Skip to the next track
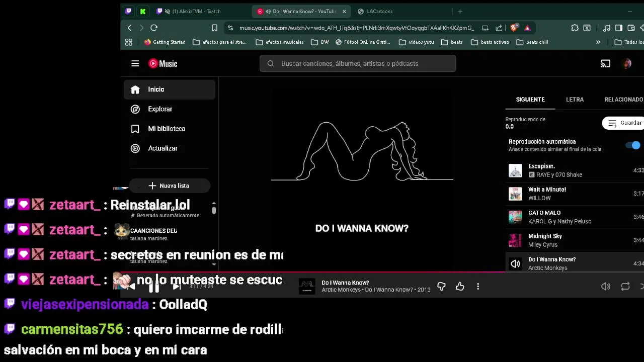This screenshot has width=644, height=362. pyautogui.click(x=177, y=287)
